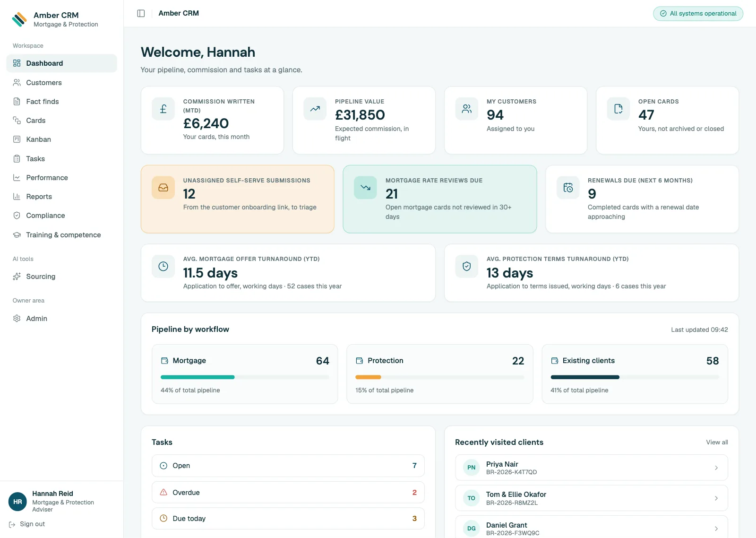Viewport: 756px width, 538px height.
Task: Click client reference BR-2026-R8MZ2L
Action: coord(512,503)
